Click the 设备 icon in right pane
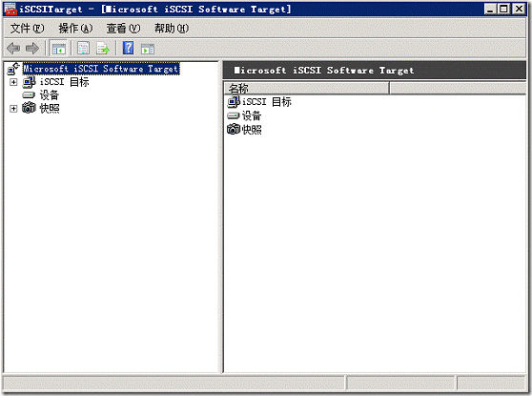Screen dimensions: 532x396 (x=234, y=115)
